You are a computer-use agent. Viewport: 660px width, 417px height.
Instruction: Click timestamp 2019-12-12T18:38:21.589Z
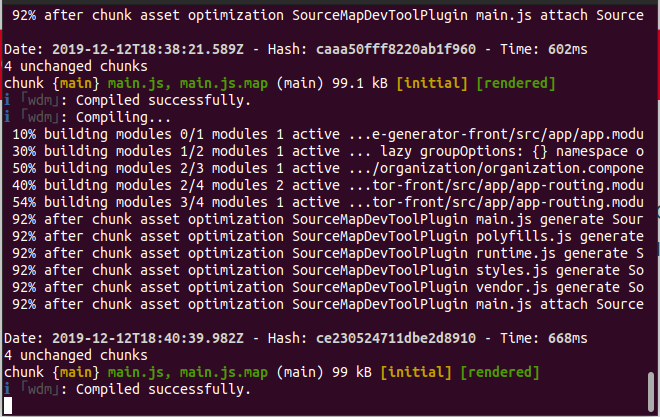pyautogui.click(x=148, y=49)
